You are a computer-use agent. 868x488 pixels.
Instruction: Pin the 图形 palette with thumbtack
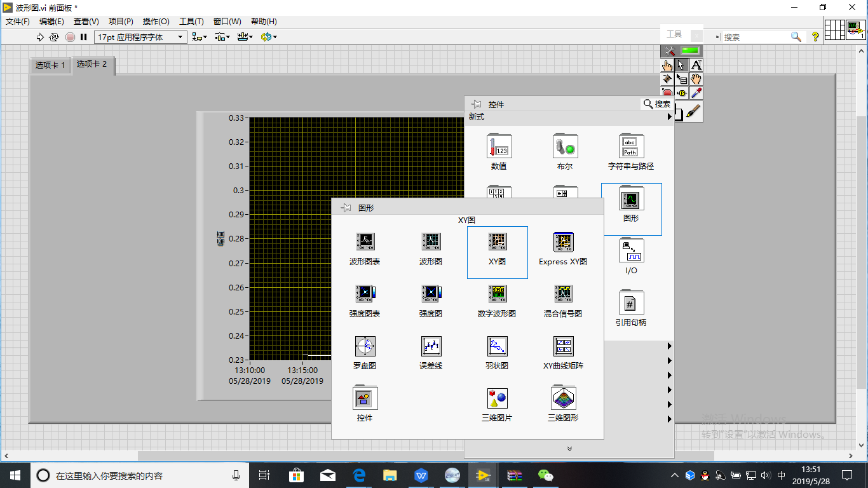(346, 208)
